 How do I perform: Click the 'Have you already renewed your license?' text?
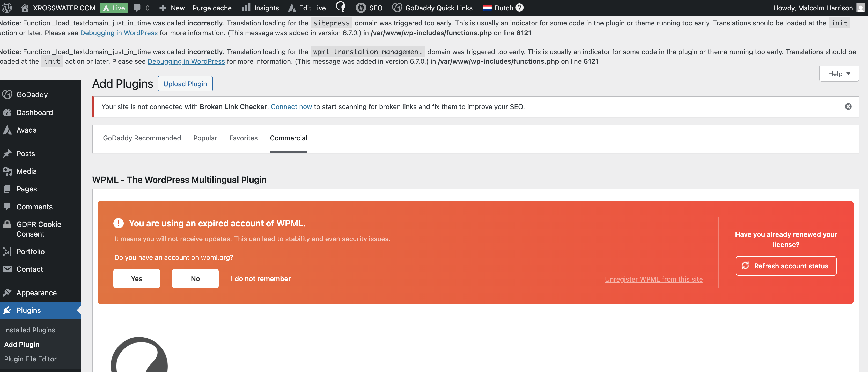pyautogui.click(x=786, y=239)
